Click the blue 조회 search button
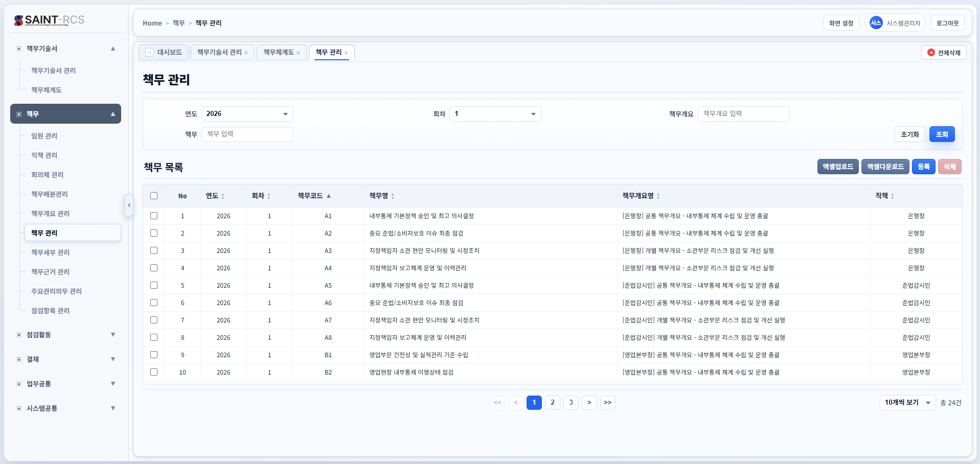The width and height of the screenshot is (980, 464). (941, 134)
